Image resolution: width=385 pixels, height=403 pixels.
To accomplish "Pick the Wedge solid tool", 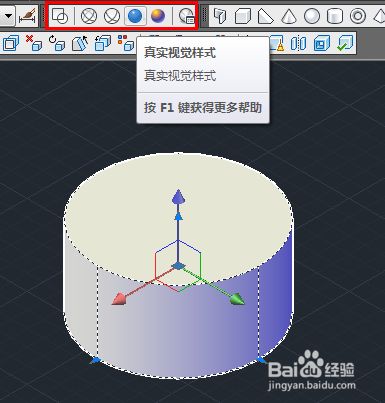I will click(266, 16).
